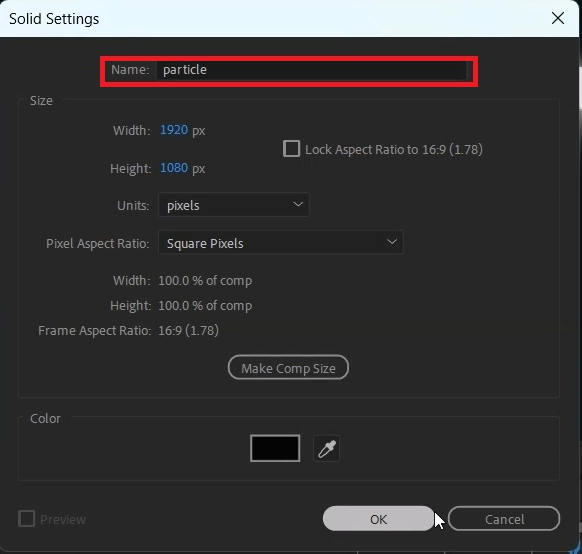Viewport: 582px width, 554px height.
Task: Pick a color with the eyedropper icon
Action: click(327, 449)
